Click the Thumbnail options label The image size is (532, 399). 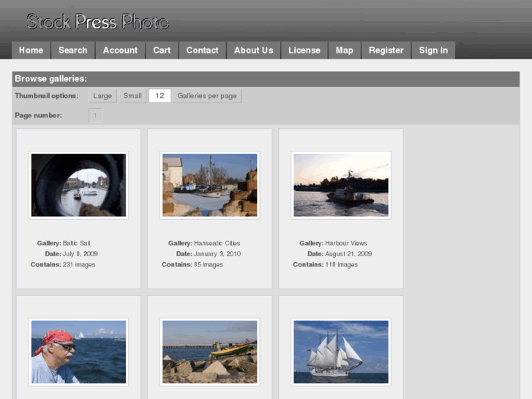coord(47,96)
